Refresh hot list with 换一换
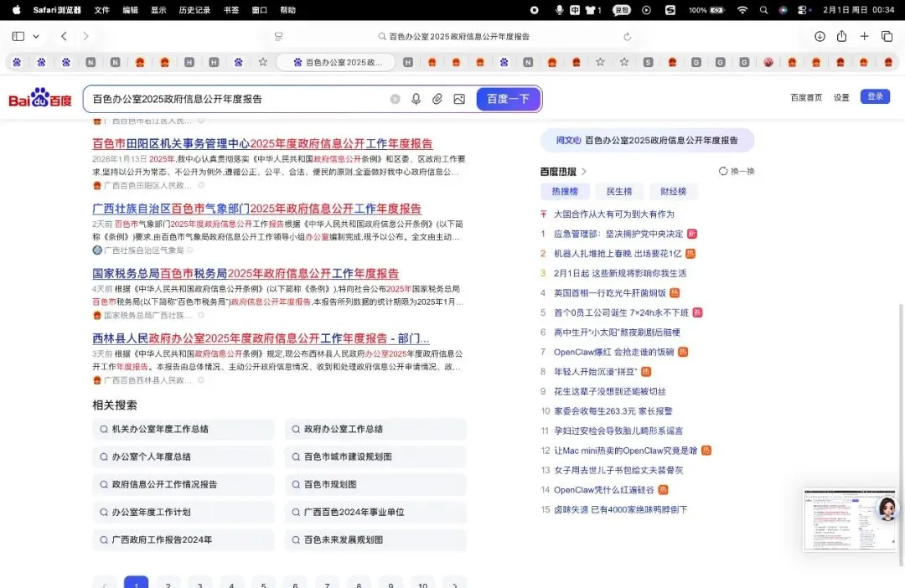Image resolution: width=905 pixels, height=588 pixels. (737, 172)
